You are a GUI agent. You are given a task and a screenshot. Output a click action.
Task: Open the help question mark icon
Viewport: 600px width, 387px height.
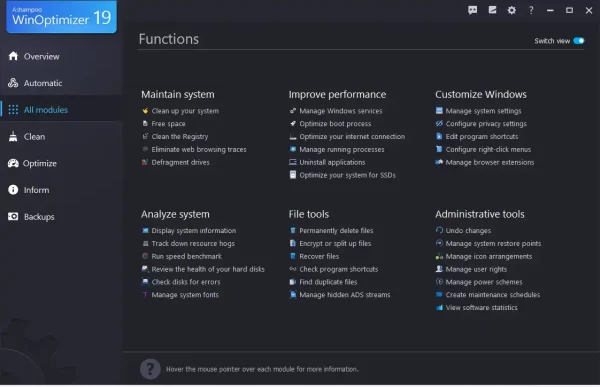tap(531, 10)
